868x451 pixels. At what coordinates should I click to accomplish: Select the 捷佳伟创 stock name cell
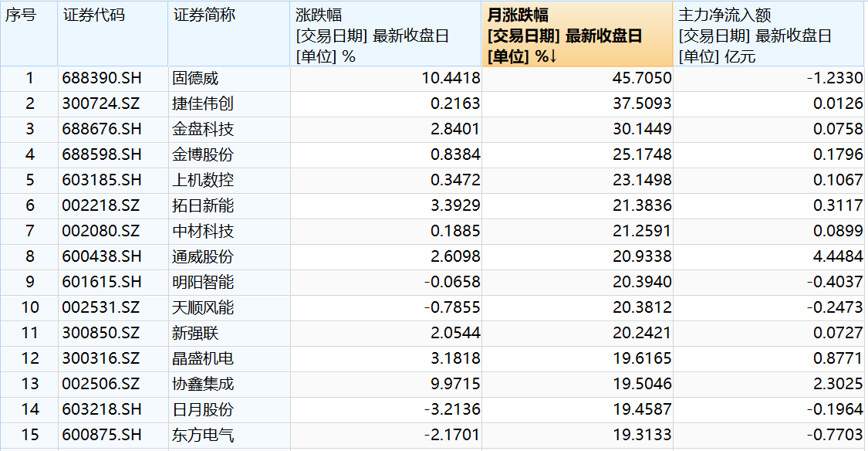point(203,103)
